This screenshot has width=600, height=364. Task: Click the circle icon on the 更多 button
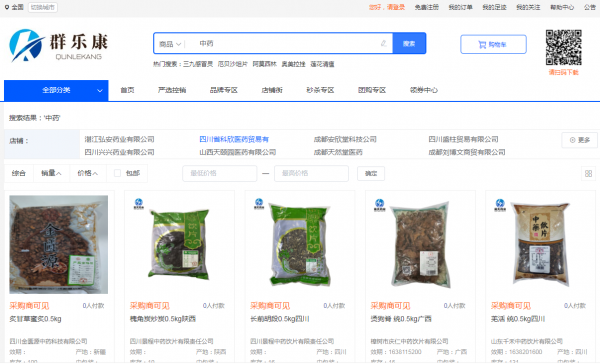click(x=572, y=140)
